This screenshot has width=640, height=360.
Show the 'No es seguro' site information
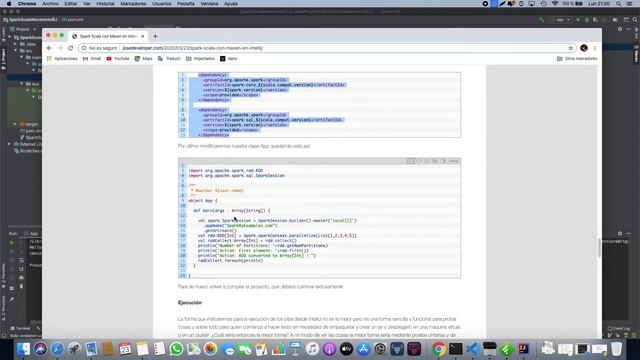[99, 48]
